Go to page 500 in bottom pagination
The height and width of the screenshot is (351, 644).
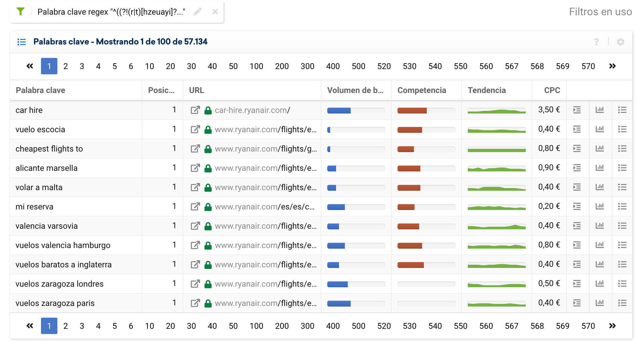[359, 326]
